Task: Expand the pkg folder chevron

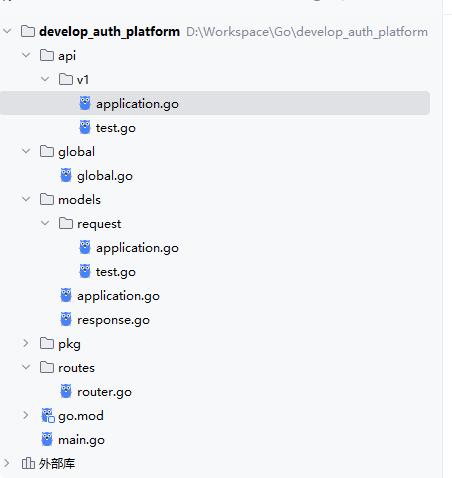Action: 26,343
